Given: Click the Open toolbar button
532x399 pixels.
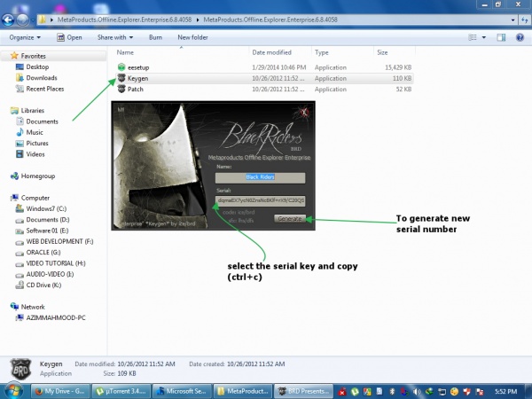Looking at the screenshot, I should (x=69, y=37).
